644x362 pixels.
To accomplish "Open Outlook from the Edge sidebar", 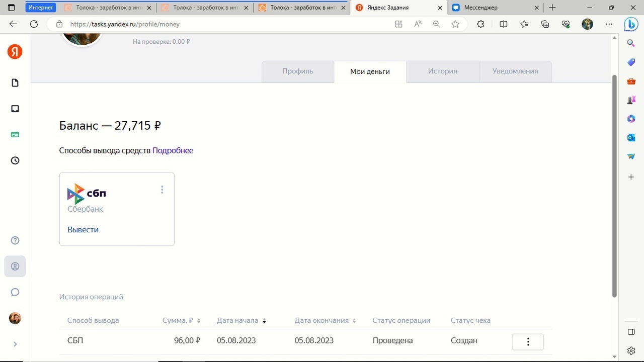I will pos(631,137).
